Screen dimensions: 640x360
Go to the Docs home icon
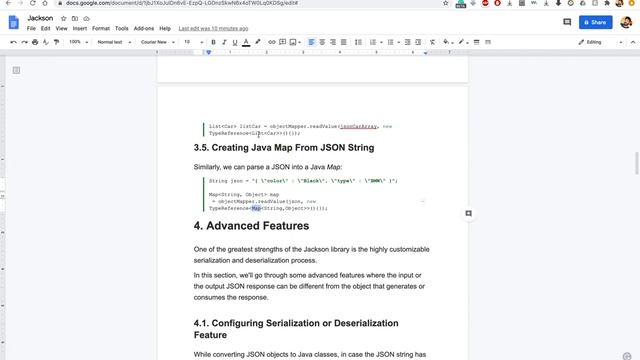coord(13,22)
